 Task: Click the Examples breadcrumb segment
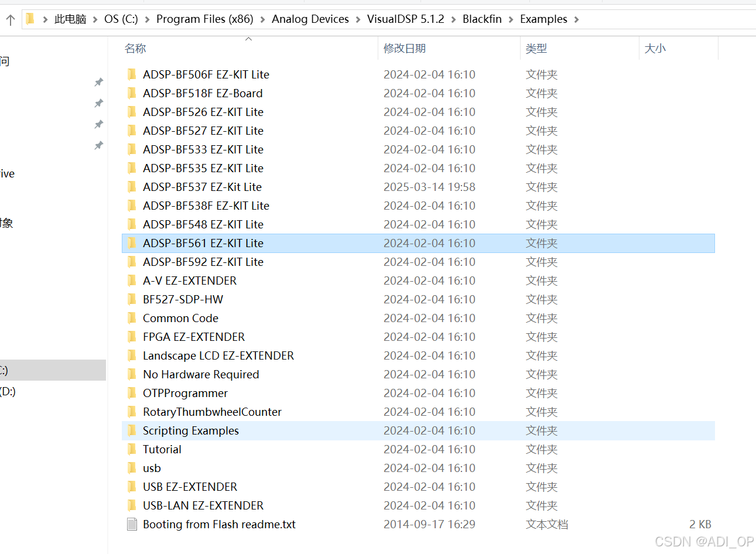543,19
